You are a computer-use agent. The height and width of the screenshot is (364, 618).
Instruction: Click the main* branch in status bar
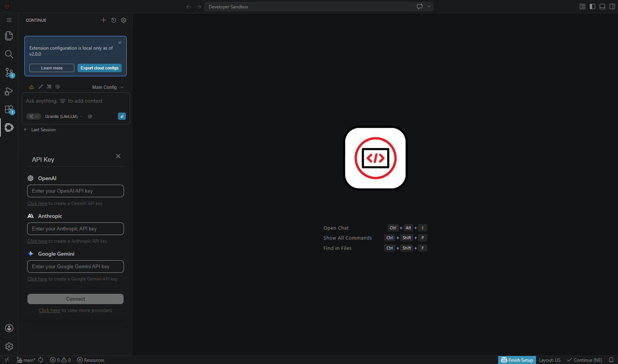[26, 360]
